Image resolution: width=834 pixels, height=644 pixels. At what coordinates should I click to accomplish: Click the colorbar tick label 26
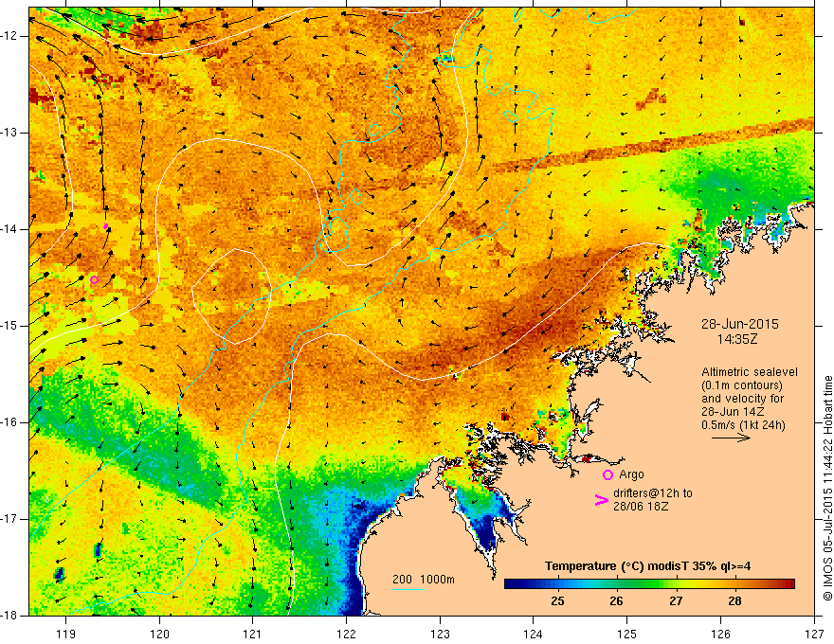click(x=616, y=601)
